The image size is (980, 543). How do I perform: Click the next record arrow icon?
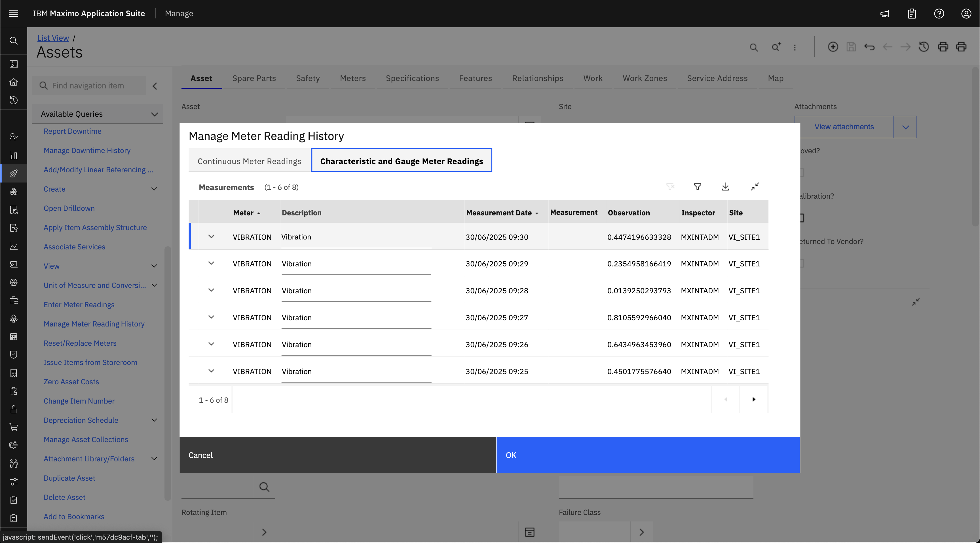tap(905, 47)
